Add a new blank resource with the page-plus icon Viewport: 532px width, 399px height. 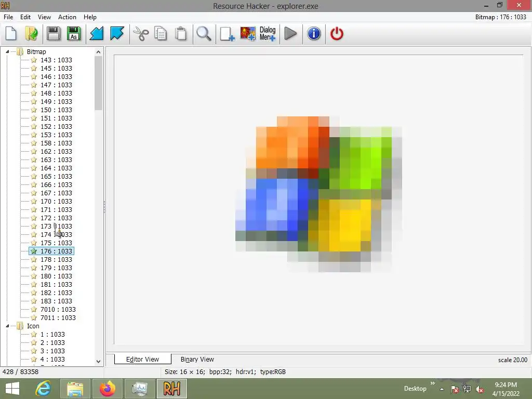tap(227, 34)
